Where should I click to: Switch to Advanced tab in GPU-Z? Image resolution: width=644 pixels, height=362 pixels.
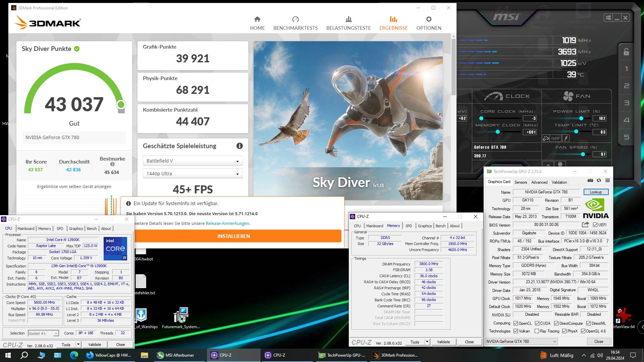point(539,182)
